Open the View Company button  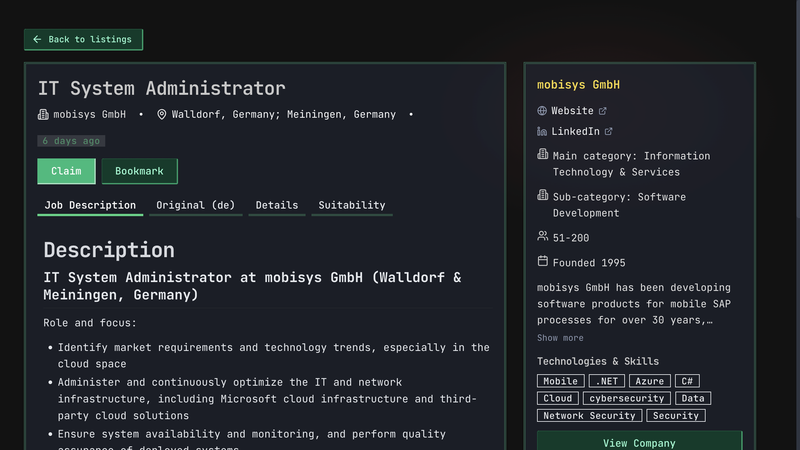(x=639, y=442)
